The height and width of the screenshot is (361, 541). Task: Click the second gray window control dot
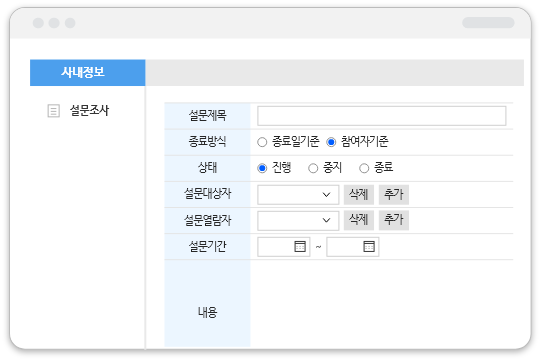[54, 23]
